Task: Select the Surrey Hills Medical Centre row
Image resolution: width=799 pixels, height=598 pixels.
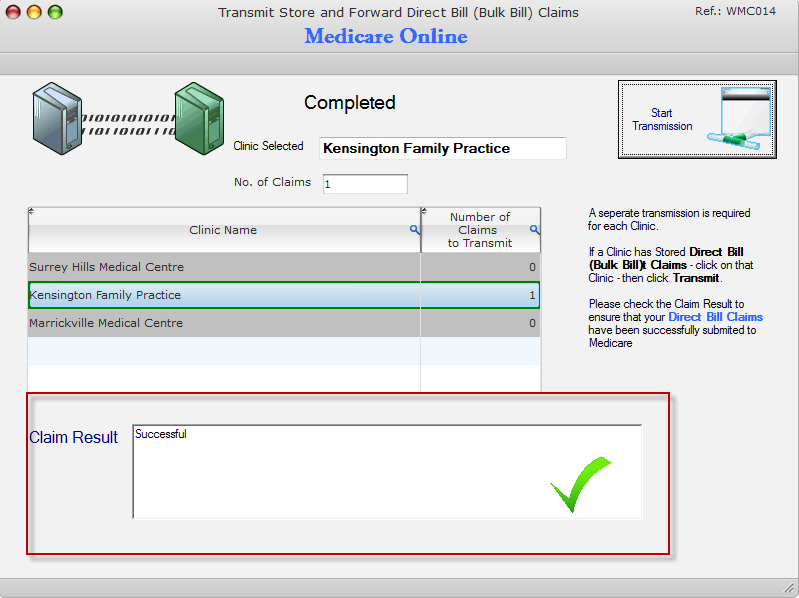Action: click(284, 267)
